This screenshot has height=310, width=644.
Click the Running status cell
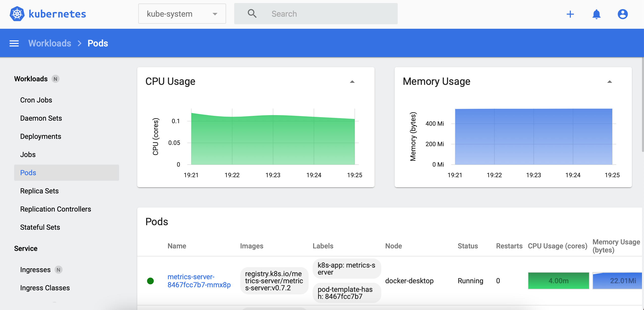470,281
